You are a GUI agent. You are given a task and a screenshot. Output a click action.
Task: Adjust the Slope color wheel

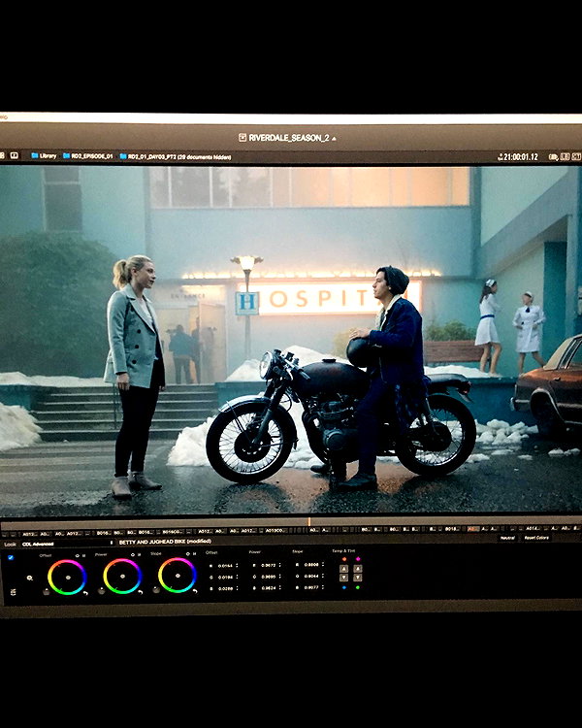(x=178, y=576)
